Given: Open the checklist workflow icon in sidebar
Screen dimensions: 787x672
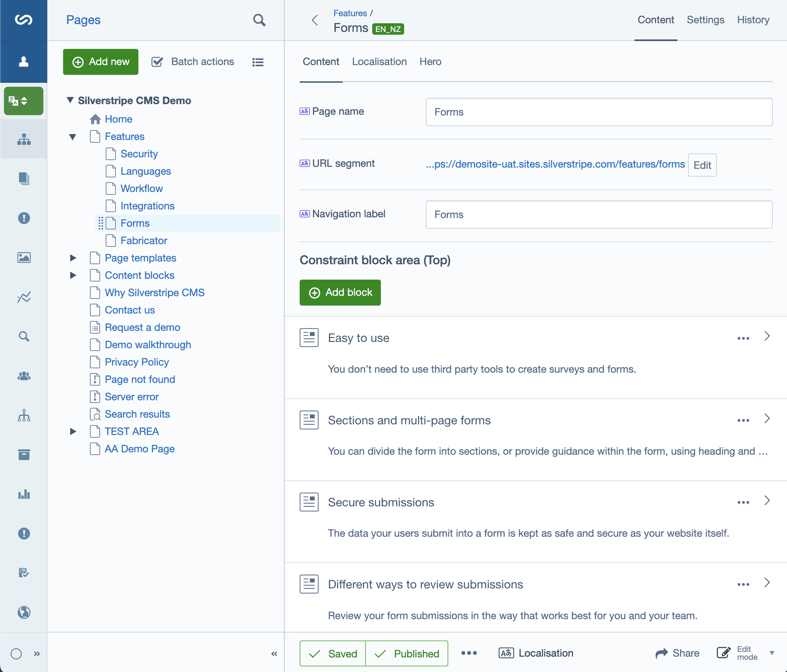Looking at the screenshot, I should (24, 573).
